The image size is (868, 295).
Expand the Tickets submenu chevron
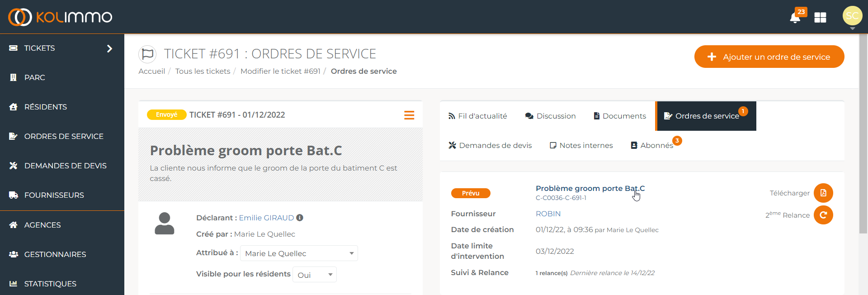(x=109, y=48)
